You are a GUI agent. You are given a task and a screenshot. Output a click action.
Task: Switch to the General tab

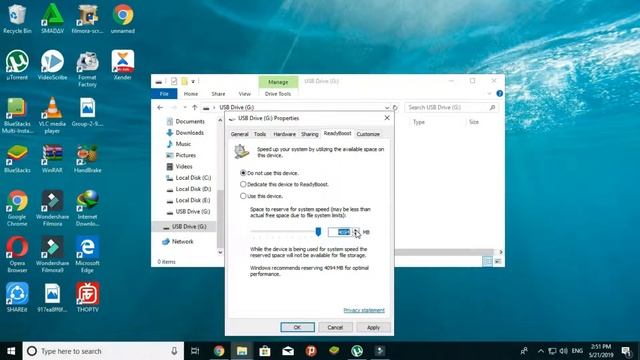click(x=240, y=134)
